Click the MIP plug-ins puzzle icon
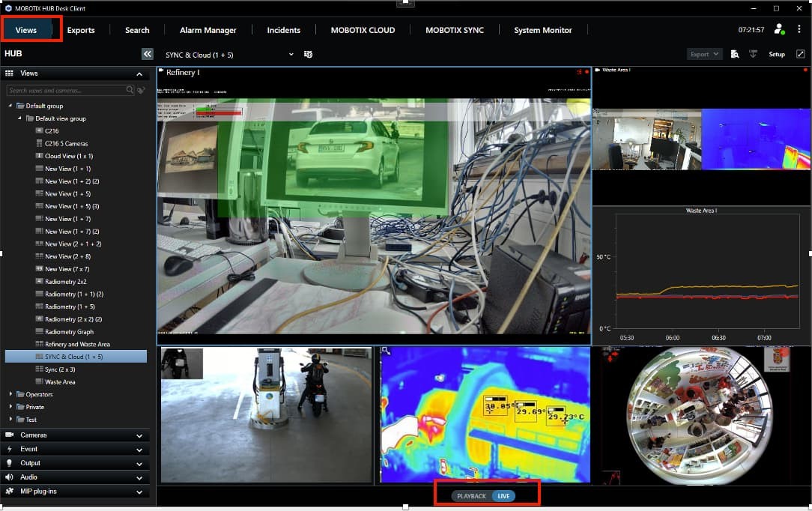Screen dimensions: 812x511 pos(9,491)
